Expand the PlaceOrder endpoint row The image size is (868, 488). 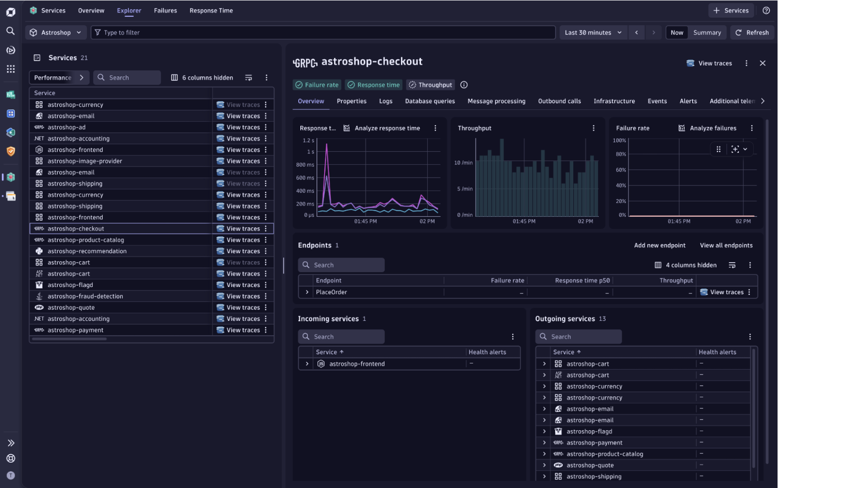coord(307,292)
